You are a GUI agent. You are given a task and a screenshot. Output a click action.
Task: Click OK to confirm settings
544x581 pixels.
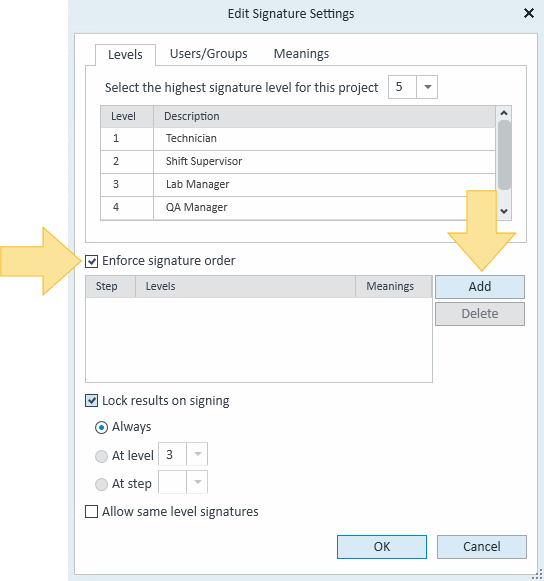point(382,547)
